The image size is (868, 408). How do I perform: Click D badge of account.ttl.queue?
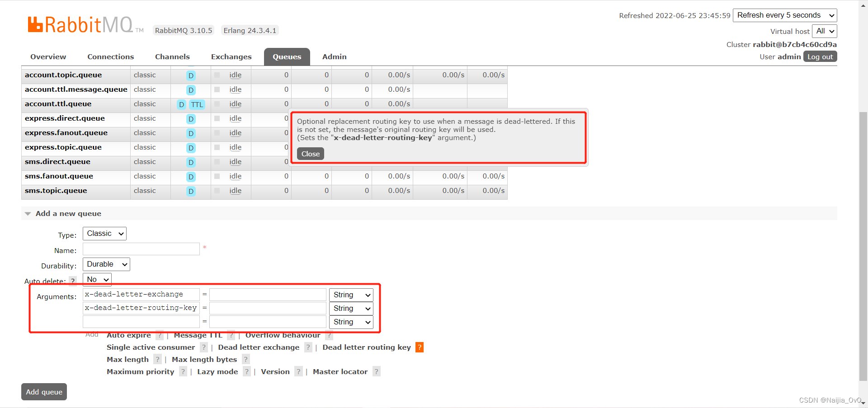pos(181,104)
